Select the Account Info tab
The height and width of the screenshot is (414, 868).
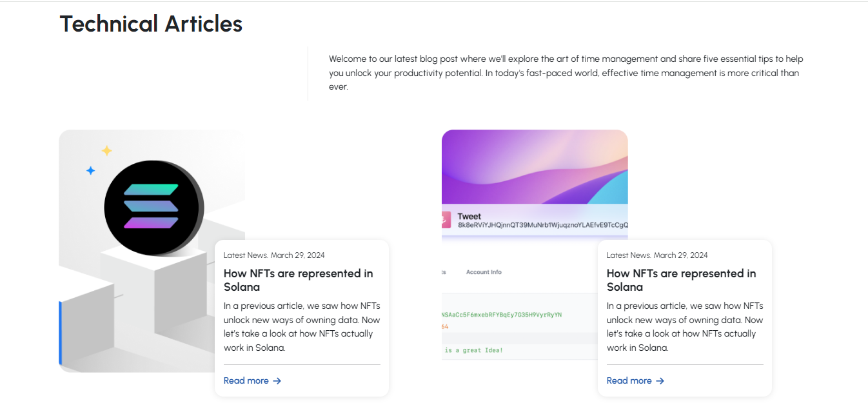pos(484,272)
